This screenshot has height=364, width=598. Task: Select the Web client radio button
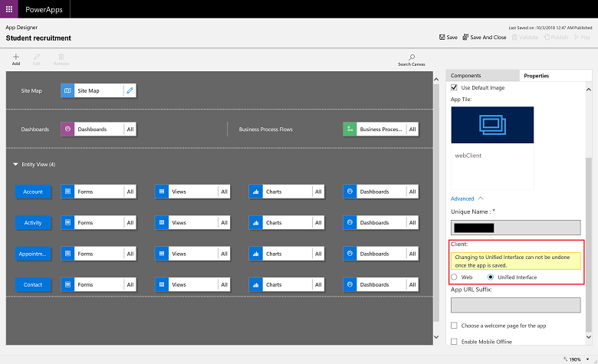[455, 277]
